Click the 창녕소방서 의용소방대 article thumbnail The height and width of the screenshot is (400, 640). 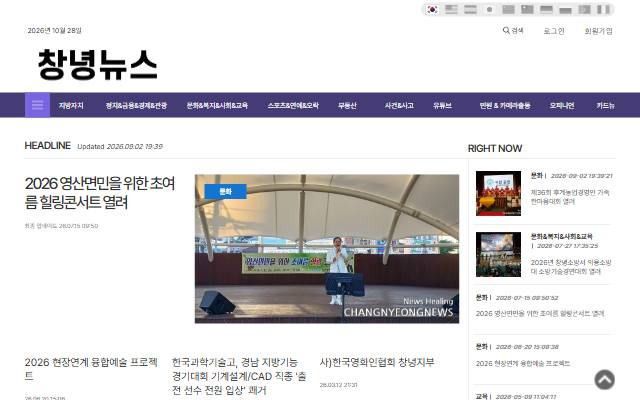(x=498, y=254)
